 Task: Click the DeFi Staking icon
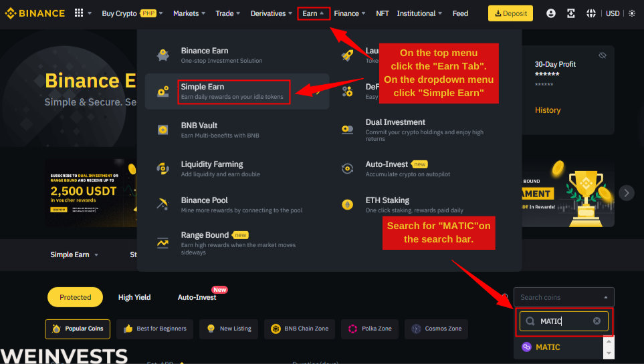click(x=348, y=91)
